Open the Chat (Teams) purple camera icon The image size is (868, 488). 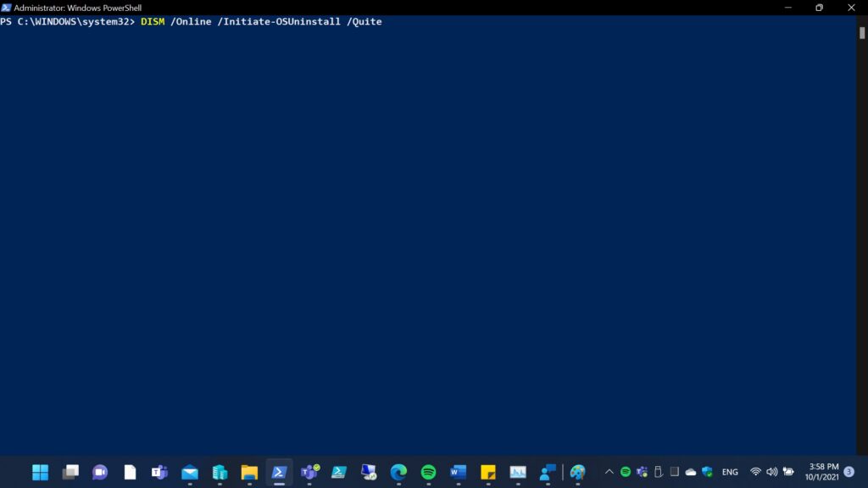tap(100, 472)
